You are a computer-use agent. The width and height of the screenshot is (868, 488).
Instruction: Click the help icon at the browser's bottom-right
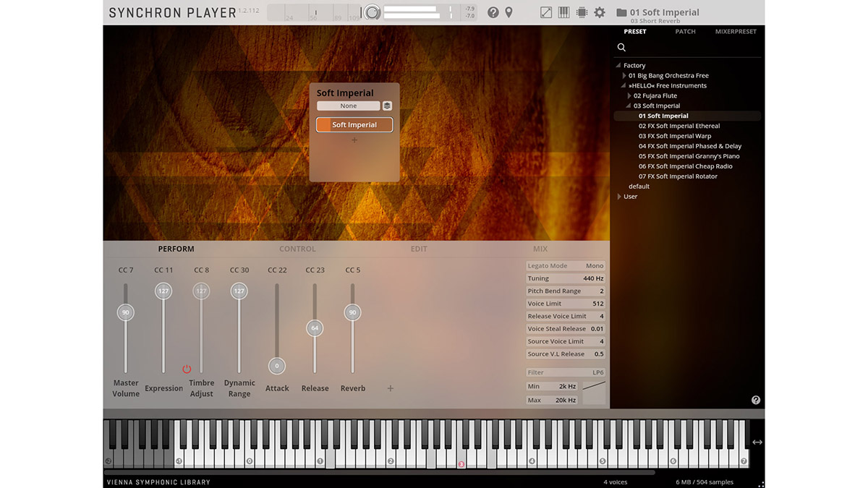756,400
